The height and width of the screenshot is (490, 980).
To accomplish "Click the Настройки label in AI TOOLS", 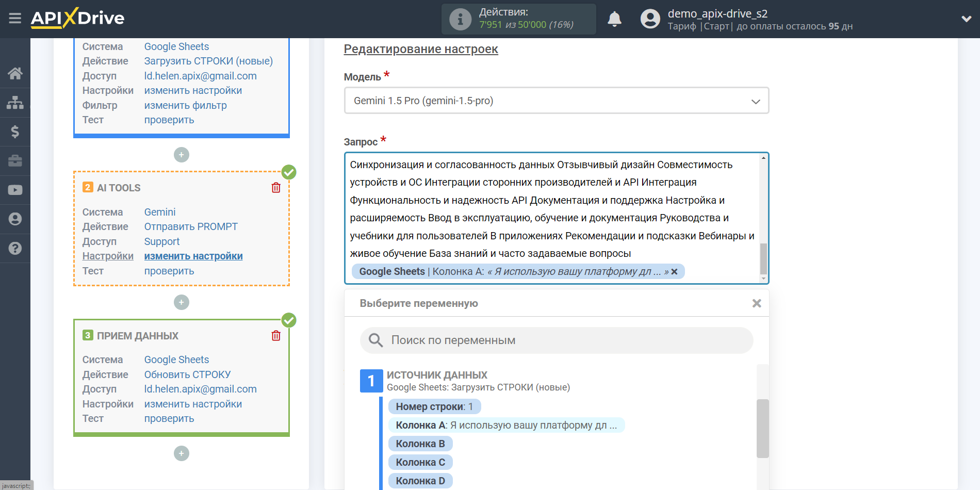I will pos(108,256).
